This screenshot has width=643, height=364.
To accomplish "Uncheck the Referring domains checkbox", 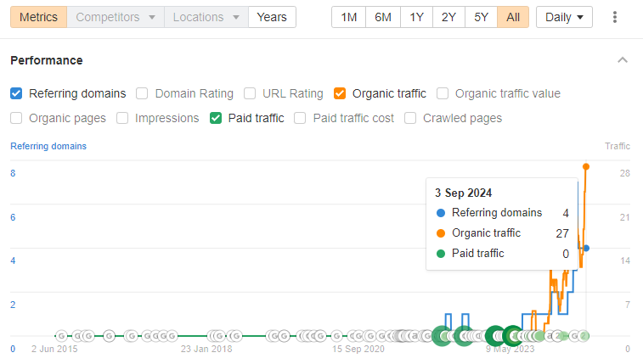I will 16,93.
